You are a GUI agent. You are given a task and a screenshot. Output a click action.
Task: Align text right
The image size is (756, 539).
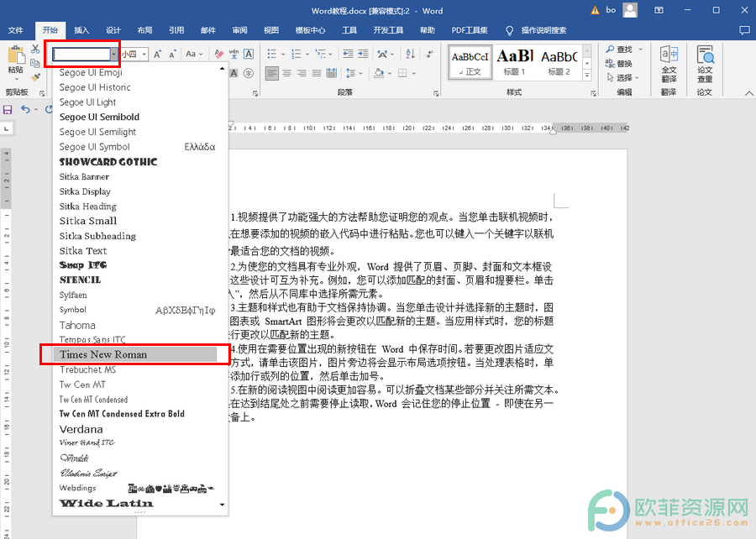[x=302, y=73]
